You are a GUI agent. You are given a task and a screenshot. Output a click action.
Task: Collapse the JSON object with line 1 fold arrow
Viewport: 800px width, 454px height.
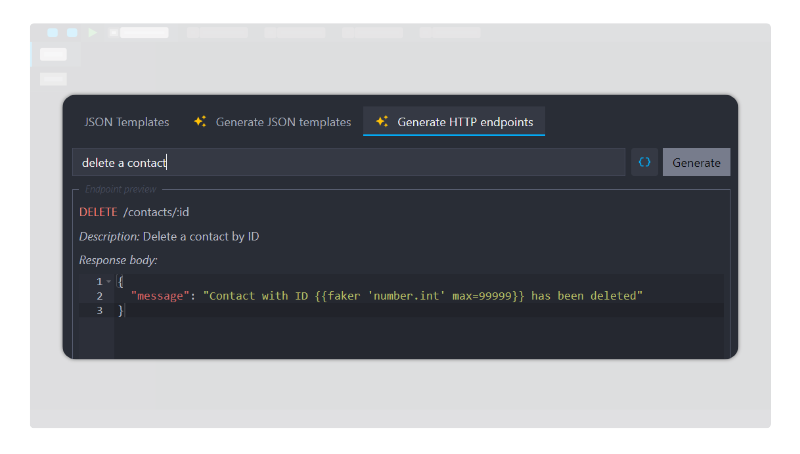point(108,282)
